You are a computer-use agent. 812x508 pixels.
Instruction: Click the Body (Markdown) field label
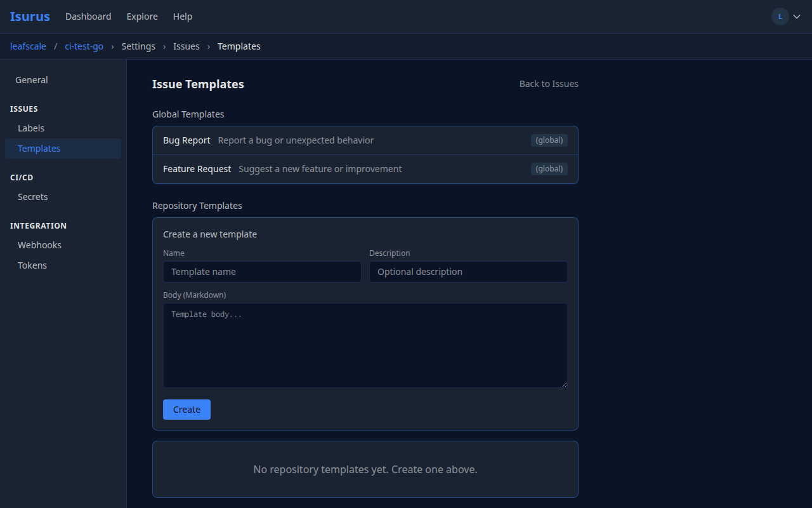[195, 295]
